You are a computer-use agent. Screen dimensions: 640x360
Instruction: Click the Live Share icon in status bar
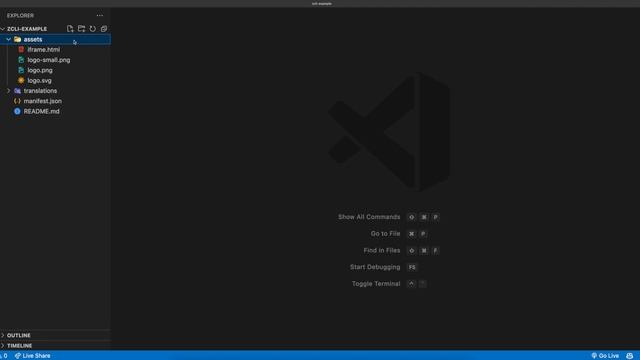tap(18, 356)
